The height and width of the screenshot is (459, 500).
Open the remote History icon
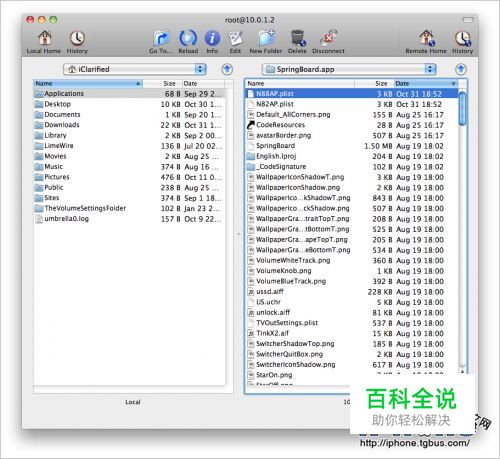point(463,42)
